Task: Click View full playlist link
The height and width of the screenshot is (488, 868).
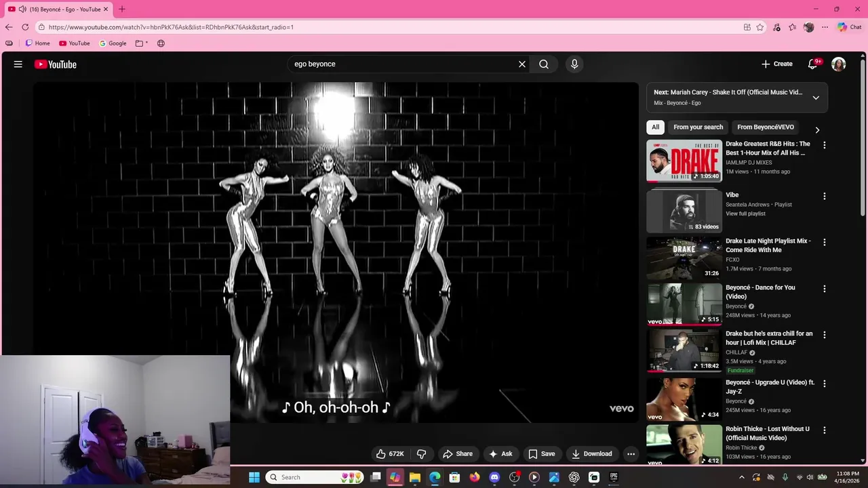Action: tap(745, 214)
